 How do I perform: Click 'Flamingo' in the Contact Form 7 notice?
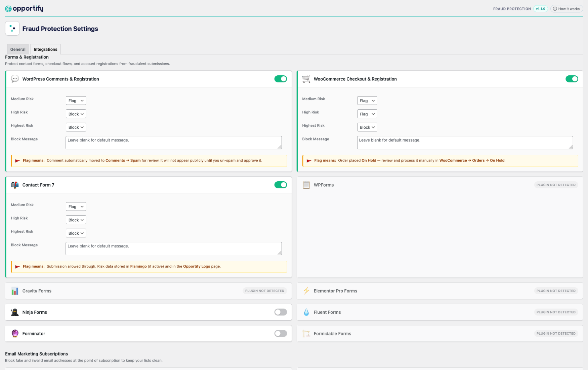pos(138,266)
